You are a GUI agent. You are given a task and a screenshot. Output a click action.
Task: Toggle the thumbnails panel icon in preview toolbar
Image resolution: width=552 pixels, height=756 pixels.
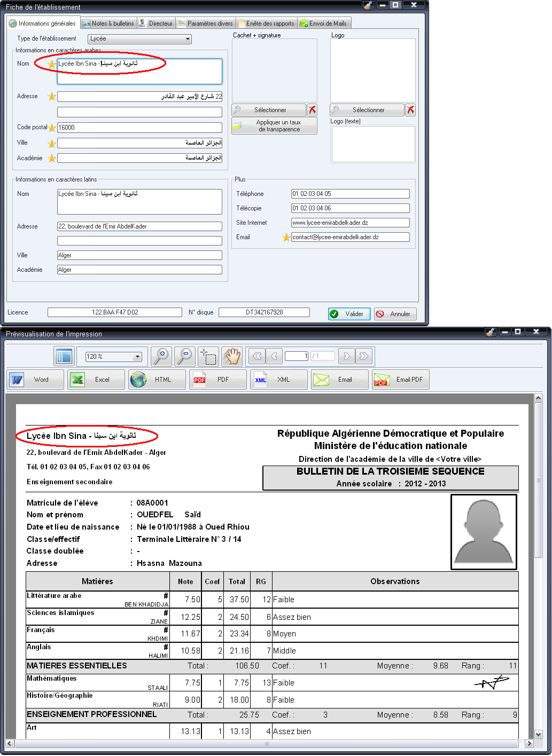pyautogui.click(x=64, y=356)
